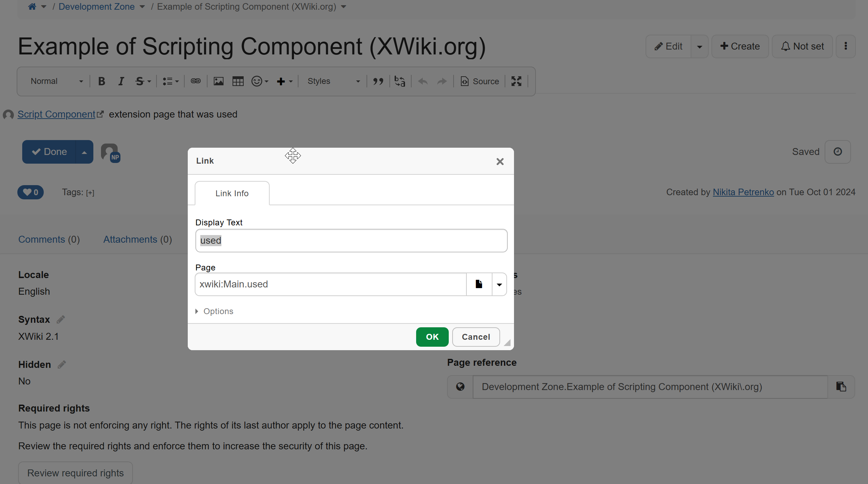Click the Home breadcrumb icon
The height and width of the screenshot is (484, 868).
[32, 7]
